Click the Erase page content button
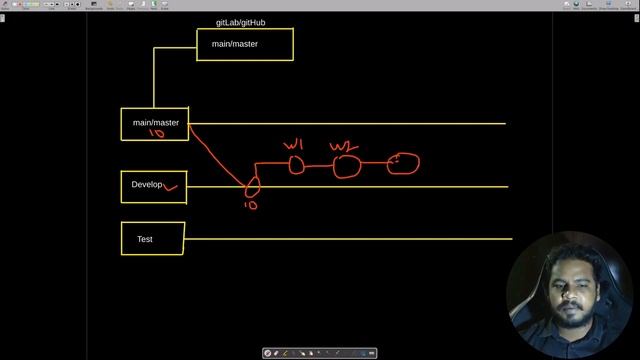This screenshot has width=640, height=360. click(x=164, y=5)
